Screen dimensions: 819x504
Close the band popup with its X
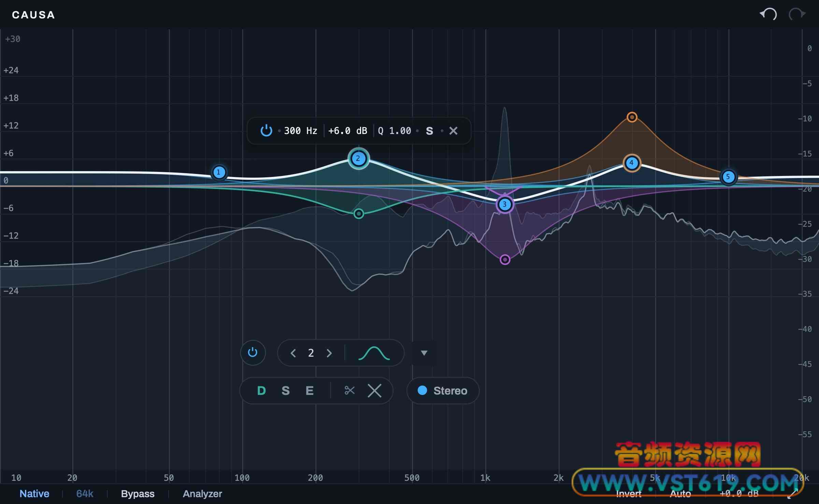[x=453, y=131]
